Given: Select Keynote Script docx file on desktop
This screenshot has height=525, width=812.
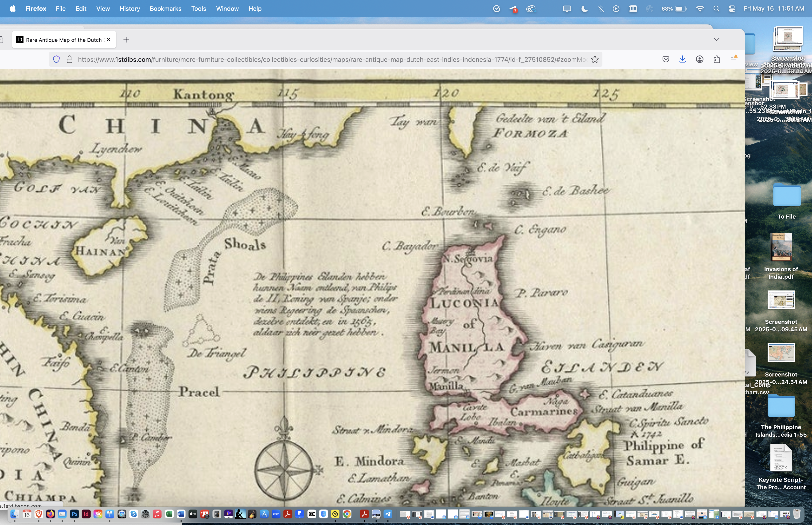Looking at the screenshot, I should coord(781,467).
